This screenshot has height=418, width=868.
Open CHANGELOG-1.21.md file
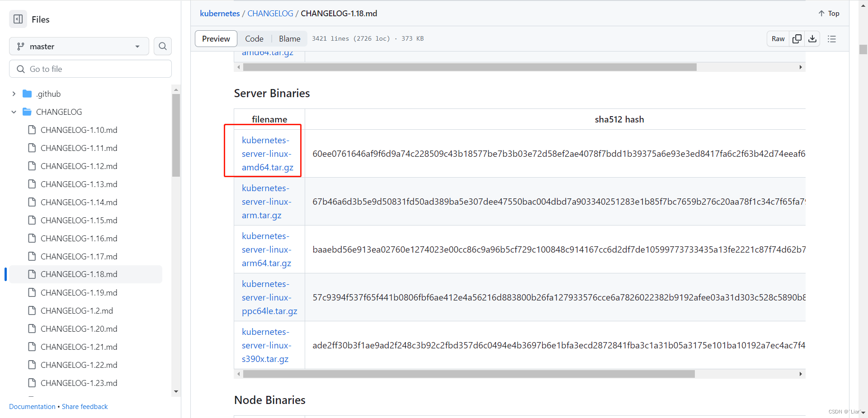pos(79,347)
